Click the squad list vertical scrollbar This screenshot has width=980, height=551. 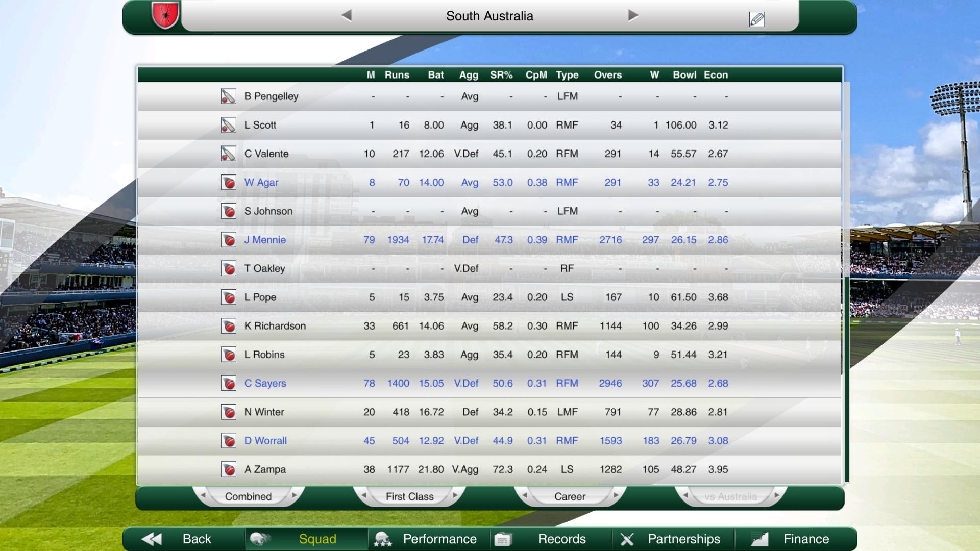tap(846, 379)
